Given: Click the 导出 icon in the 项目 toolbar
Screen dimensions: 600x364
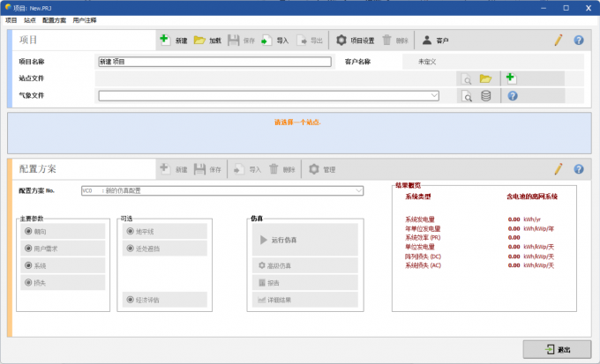Looking at the screenshot, I should coord(302,41).
